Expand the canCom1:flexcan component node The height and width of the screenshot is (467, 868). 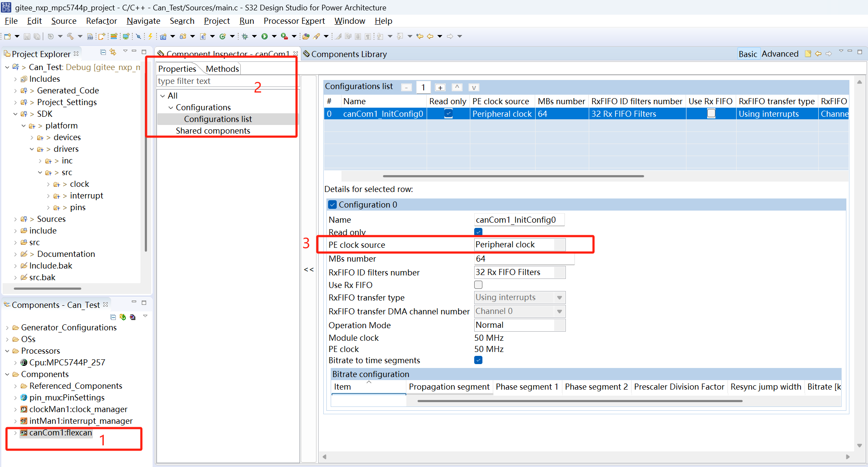click(x=16, y=432)
